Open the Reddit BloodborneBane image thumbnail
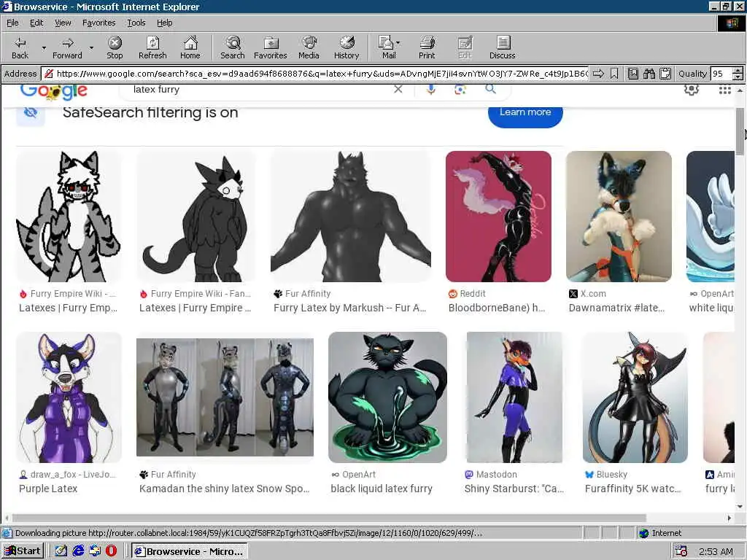Screen dimensions: 747x560 tap(498, 216)
